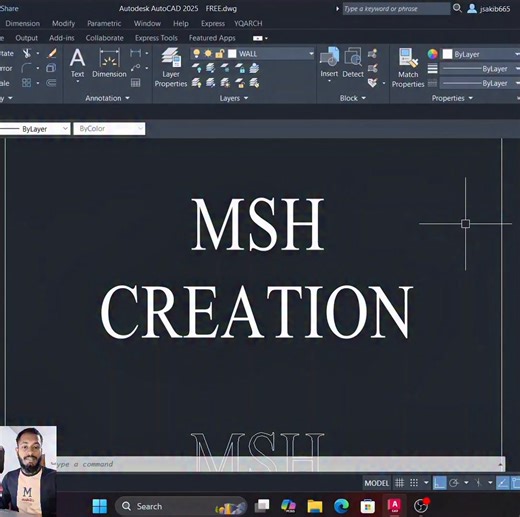
Task: Click the jsakib665 account button
Action: pyautogui.click(x=489, y=9)
